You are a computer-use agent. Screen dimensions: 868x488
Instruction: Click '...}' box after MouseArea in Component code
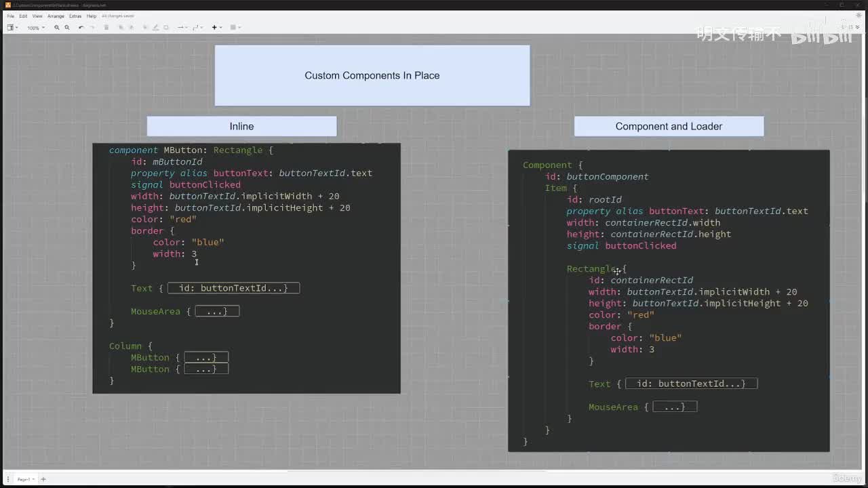tap(675, 407)
